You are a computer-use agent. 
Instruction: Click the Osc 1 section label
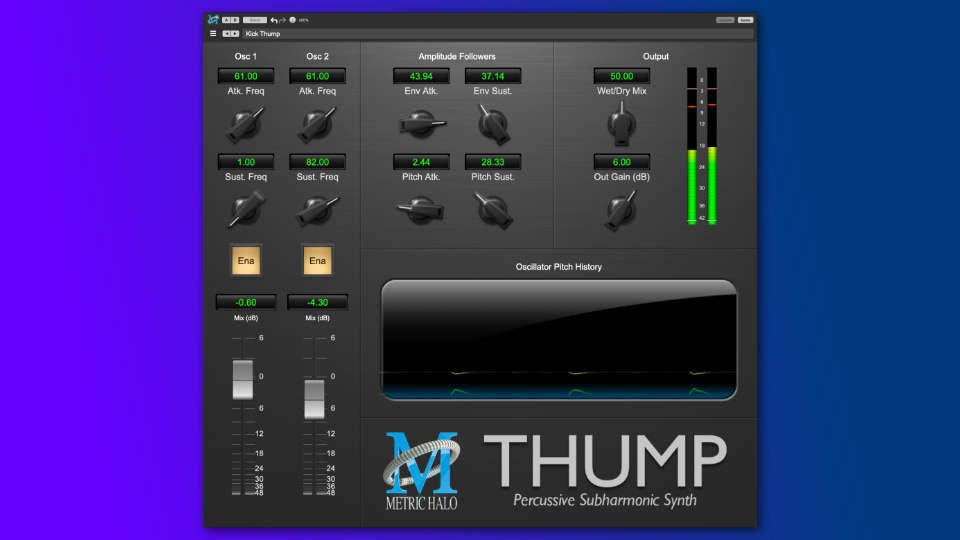(246, 56)
